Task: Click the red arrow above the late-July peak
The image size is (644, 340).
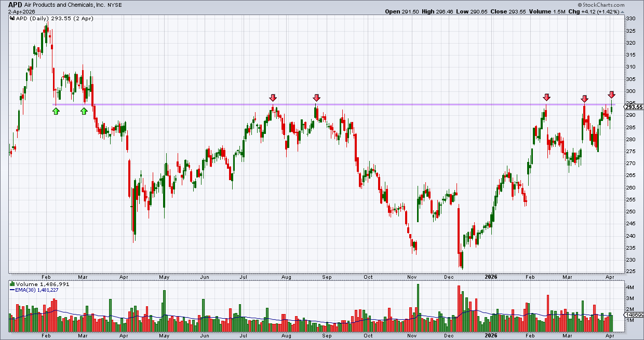Action: click(x=273, y=98)
